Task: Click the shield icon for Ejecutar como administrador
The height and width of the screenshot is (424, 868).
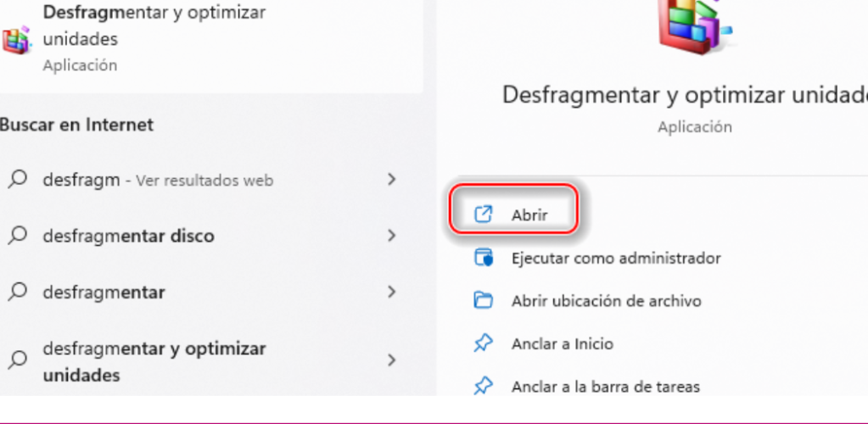Action: pos(482,258)
